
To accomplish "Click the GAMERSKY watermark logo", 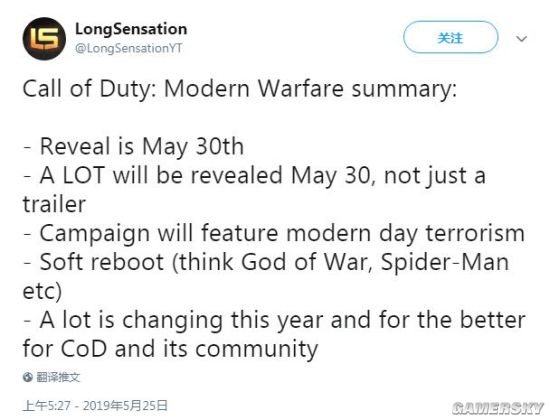I will pyautogui.click(x=498, y=408).
